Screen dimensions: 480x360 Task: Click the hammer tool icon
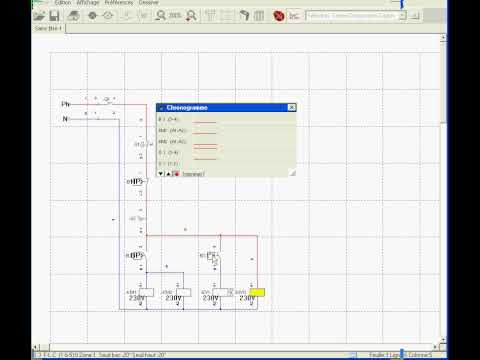click(x=244, y=16)
